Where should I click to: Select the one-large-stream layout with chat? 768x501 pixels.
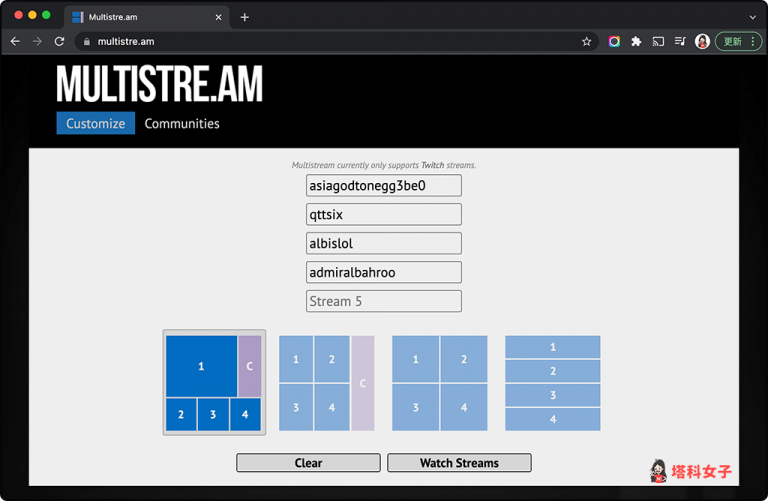214,383
